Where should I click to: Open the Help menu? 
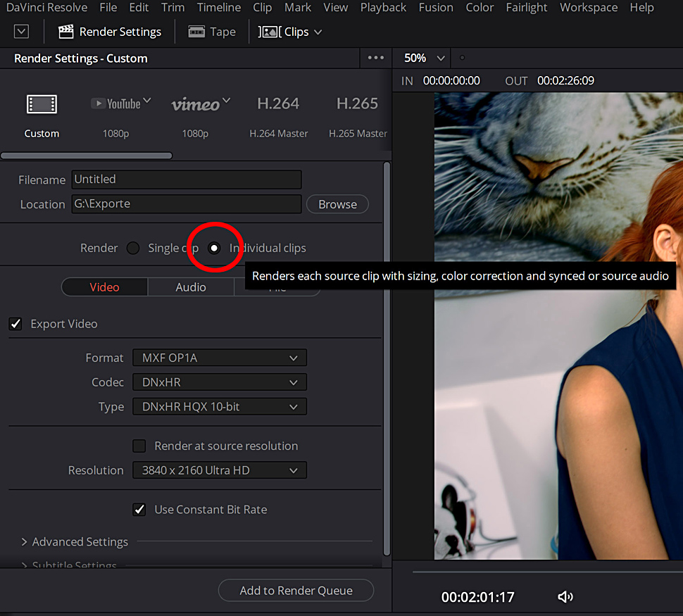[x=641, y=8]
